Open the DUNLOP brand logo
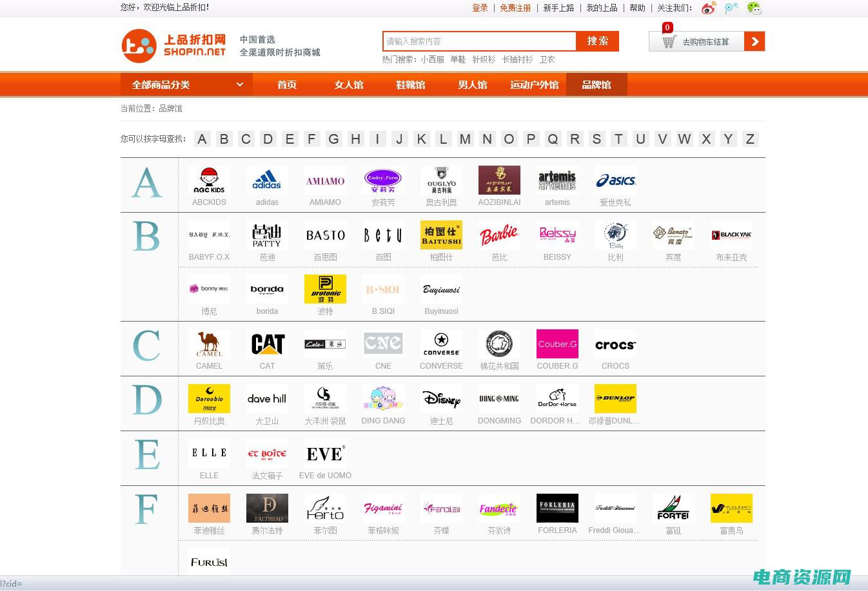868x591 pixels. (x=615, y=399)
